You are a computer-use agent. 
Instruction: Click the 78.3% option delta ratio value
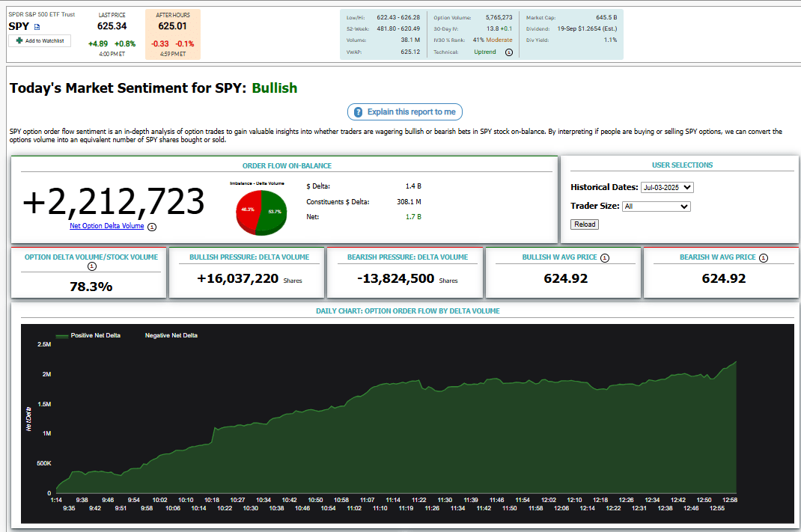tap(91, 287)
